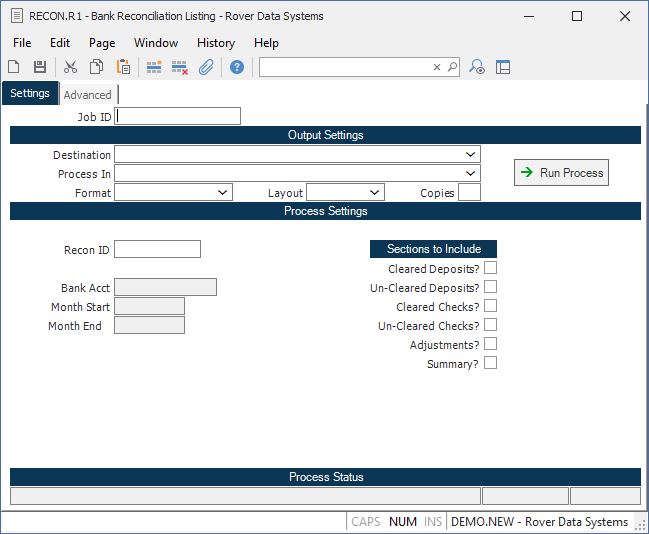Image resolution: width=649 pixels, height=534 pixels.
Task: Open the History menu
Action: coord(215,43)
